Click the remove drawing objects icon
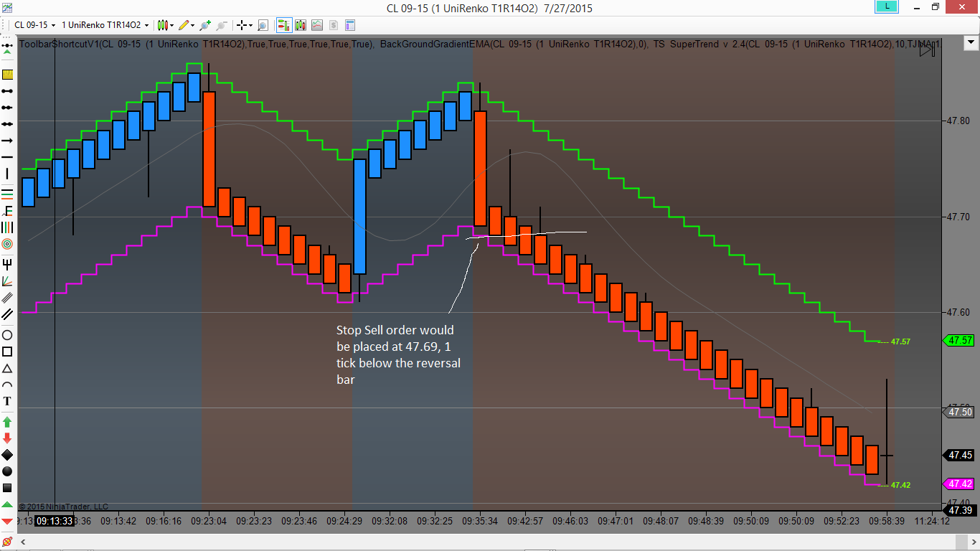 (x=6, y=540)
